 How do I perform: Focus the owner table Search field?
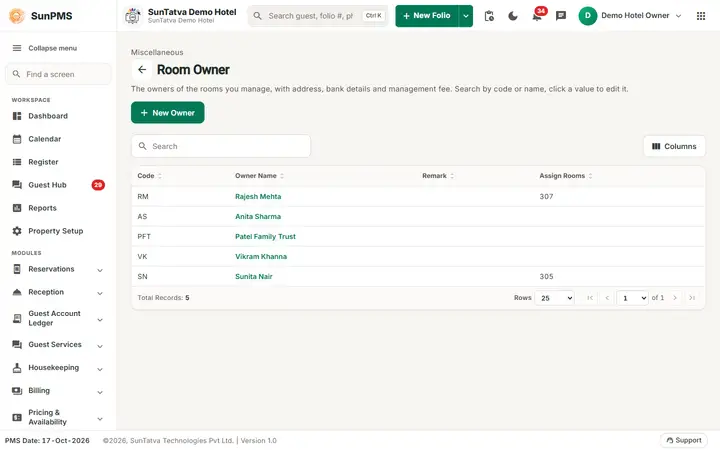pos(221,146)
